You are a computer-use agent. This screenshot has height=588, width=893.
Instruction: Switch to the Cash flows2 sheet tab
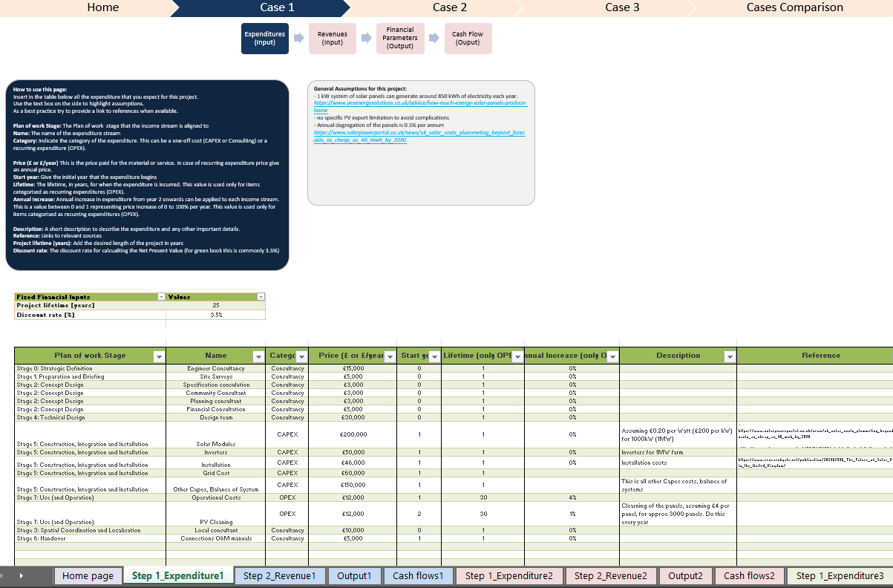coord(749,576)
